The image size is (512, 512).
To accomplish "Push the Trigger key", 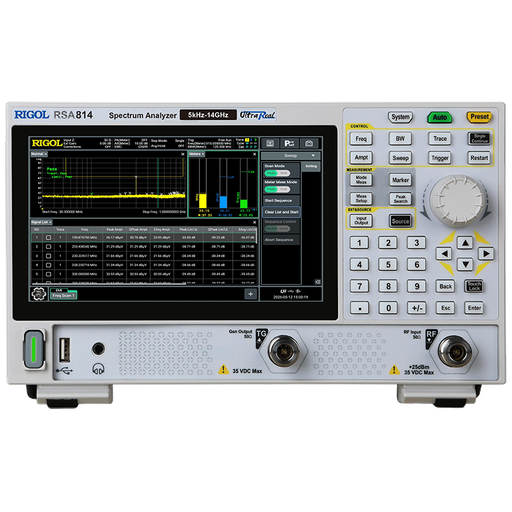I will [x=440, y=158].
